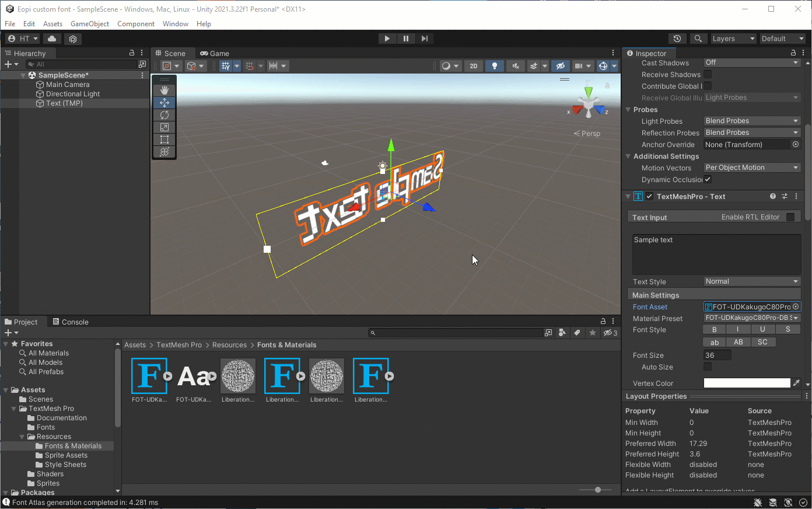
Task: Open TextMeshPro component help icon
Action: [773, 197]
